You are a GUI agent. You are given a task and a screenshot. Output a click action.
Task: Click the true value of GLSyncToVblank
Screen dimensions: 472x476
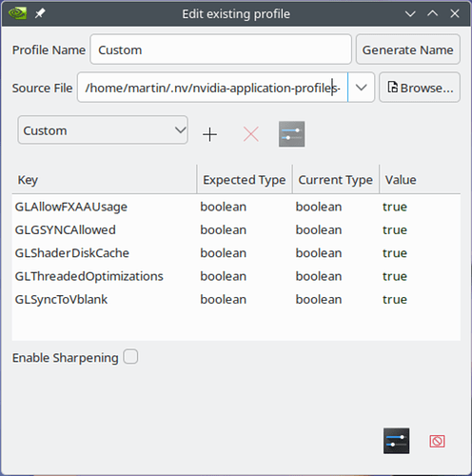395,299
